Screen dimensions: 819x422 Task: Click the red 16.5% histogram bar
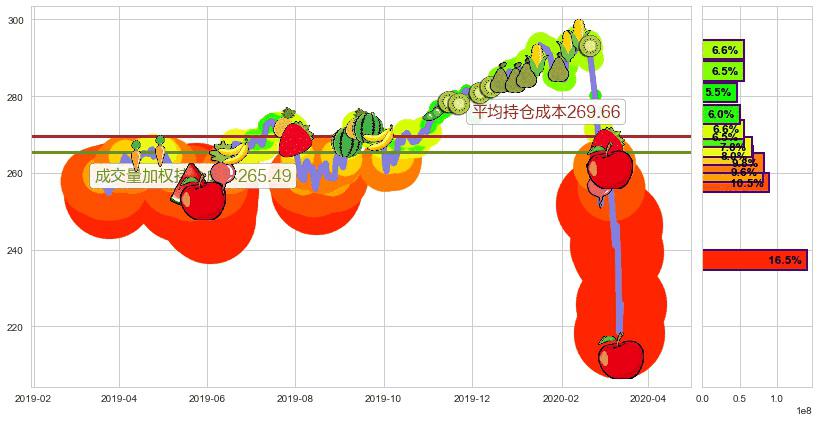coord(754,260)
